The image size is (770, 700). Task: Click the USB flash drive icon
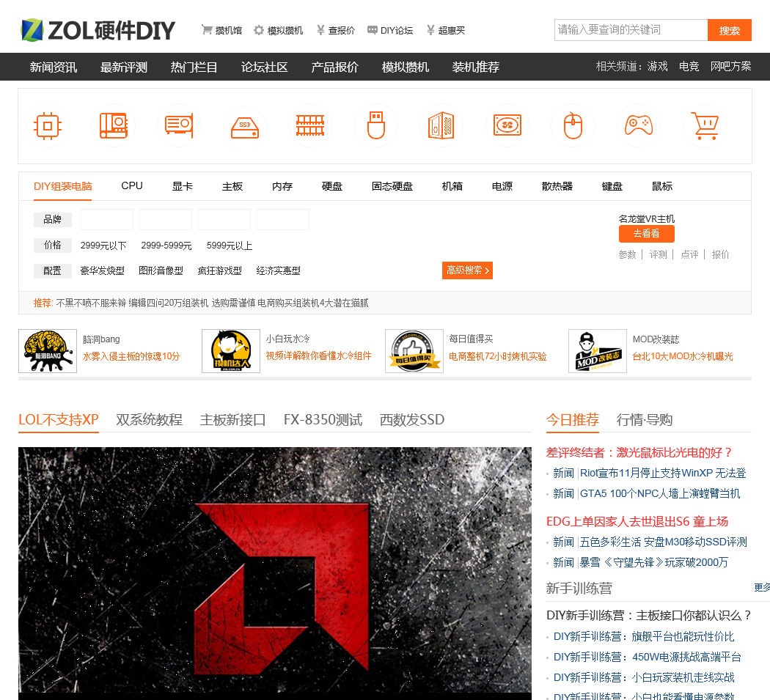(x=376, y=125)
